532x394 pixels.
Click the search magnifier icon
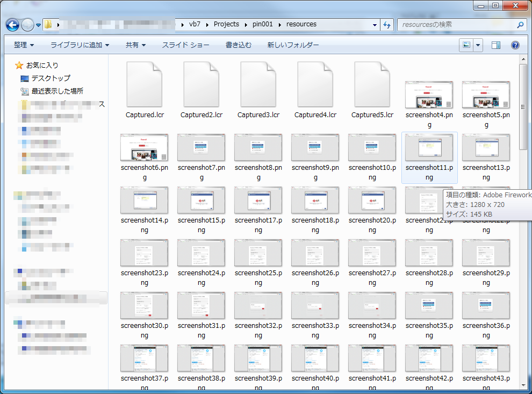coord(520,25)
